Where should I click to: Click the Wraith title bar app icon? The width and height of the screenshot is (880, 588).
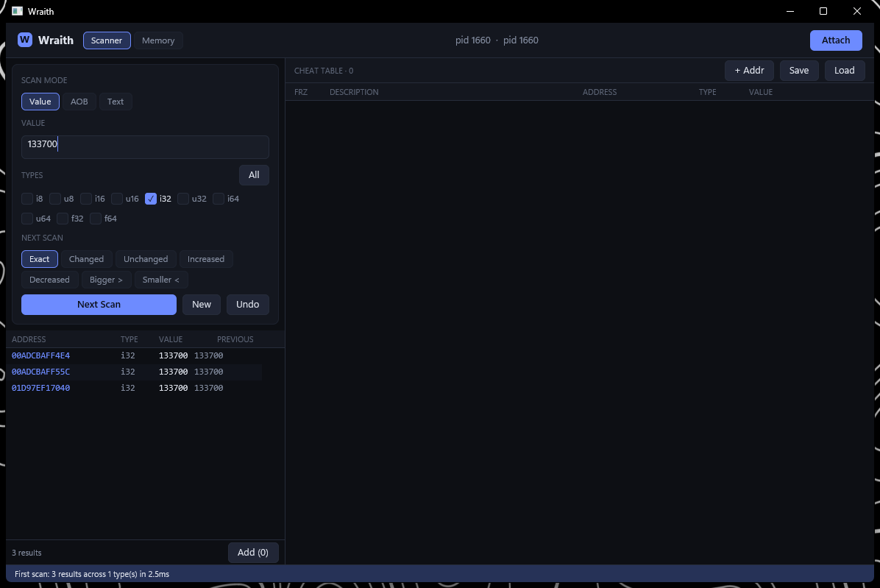tap(18, 11)
